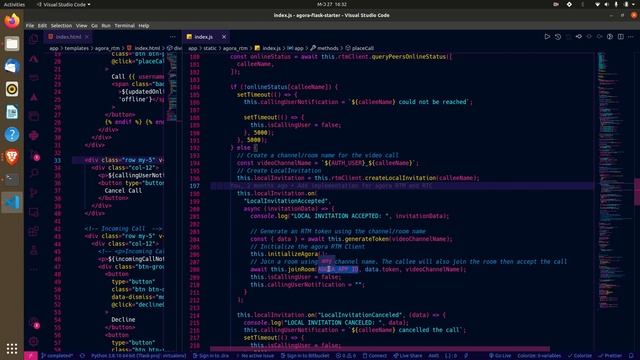Switch to the index.html tab
This screenshot has width=640, height=360.
[x=68, y=37]
